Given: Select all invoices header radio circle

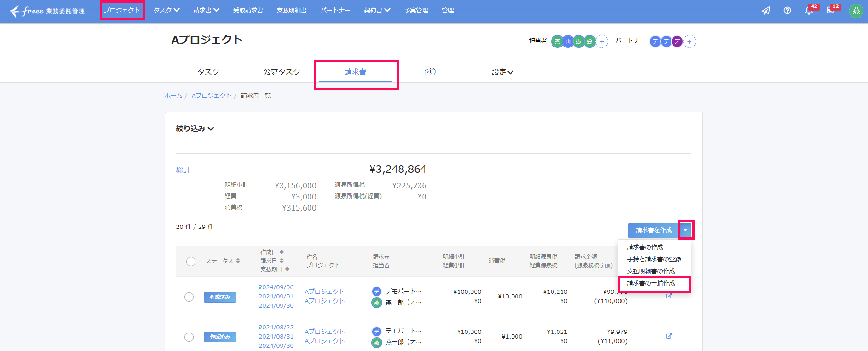Looking at the screenshot, I should (x=191, y=262).
